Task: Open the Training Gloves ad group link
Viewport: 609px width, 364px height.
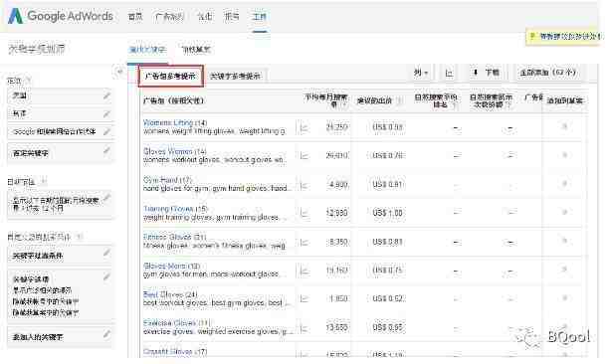Action: [168, 209]
